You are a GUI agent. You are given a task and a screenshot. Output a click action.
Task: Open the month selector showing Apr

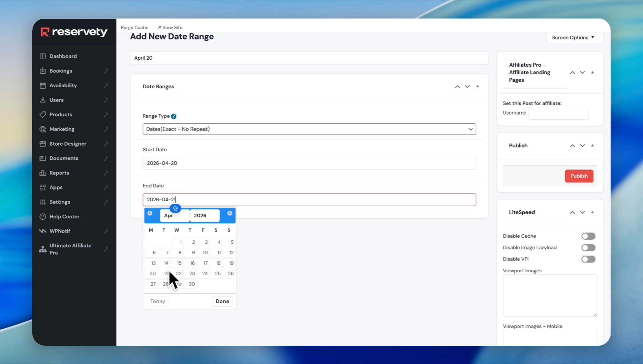174,216
